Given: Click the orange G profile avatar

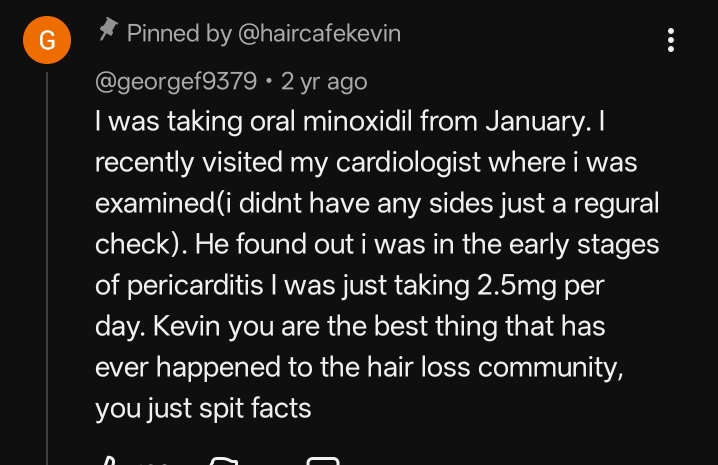Looking at the screenshot, I should pos(47,41).
